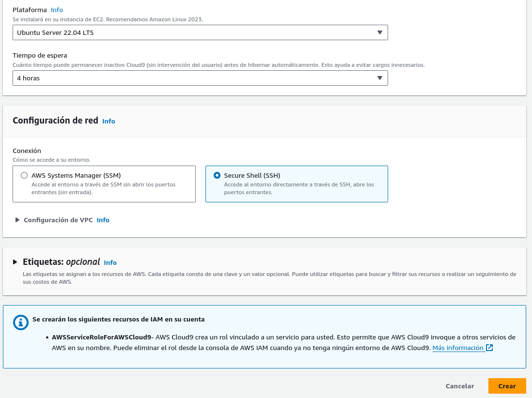Open the Más información link
Viewport: 532px width, 398px height.
click(x=458, y=348)
